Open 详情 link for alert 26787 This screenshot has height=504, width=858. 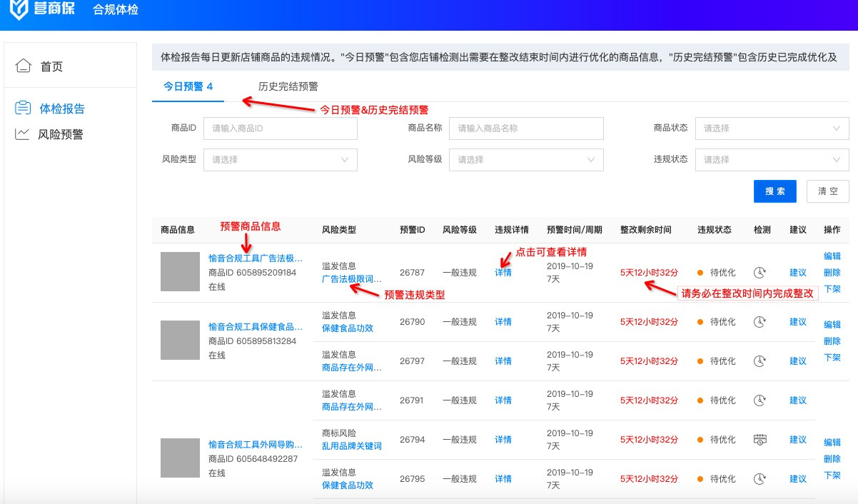(503, 272)
